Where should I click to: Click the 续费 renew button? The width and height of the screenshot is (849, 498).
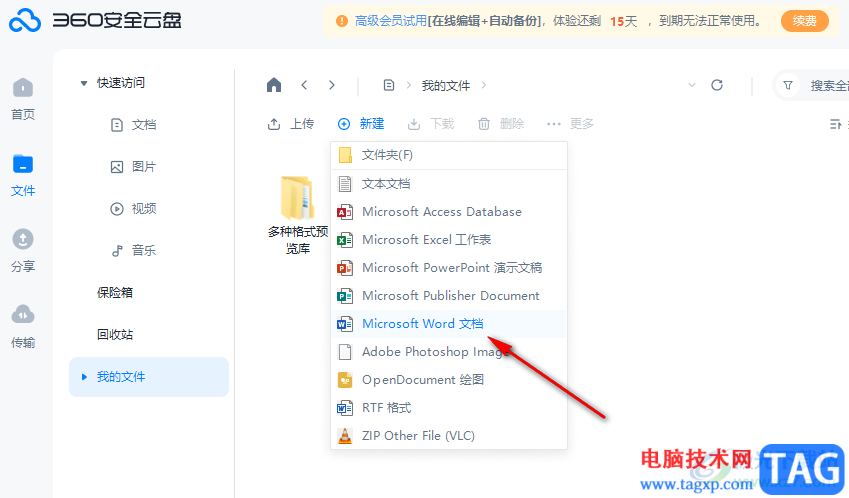tap(805, 21)
